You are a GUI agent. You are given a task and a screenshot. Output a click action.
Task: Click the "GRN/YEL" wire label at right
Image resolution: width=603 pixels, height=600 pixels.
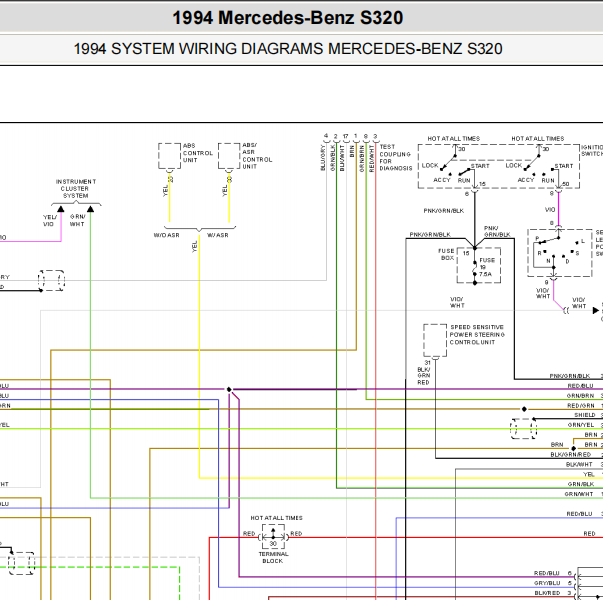(581, 425)
